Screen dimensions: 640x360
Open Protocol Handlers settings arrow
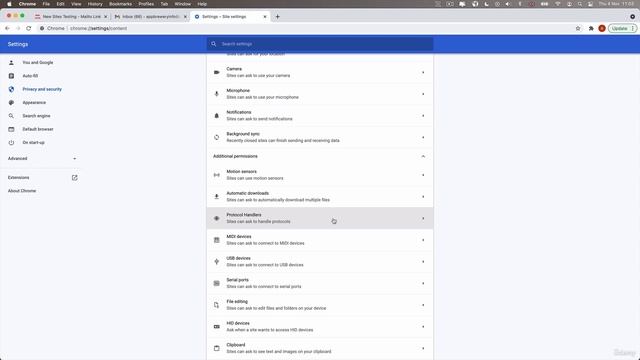click(423, 218)
